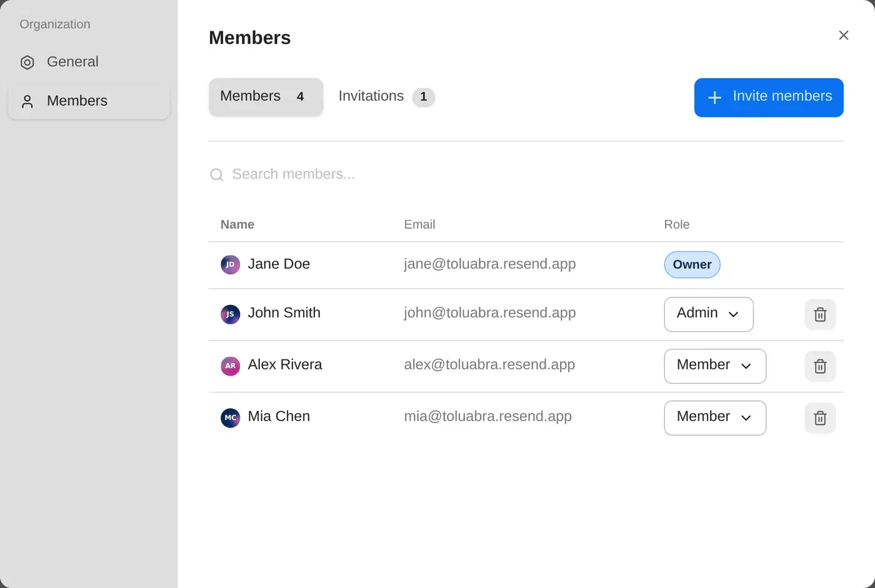Click the person icon beside Members in the sidebar
The image size is (875, 588).
pyautogui.click(x=27, y=101)
